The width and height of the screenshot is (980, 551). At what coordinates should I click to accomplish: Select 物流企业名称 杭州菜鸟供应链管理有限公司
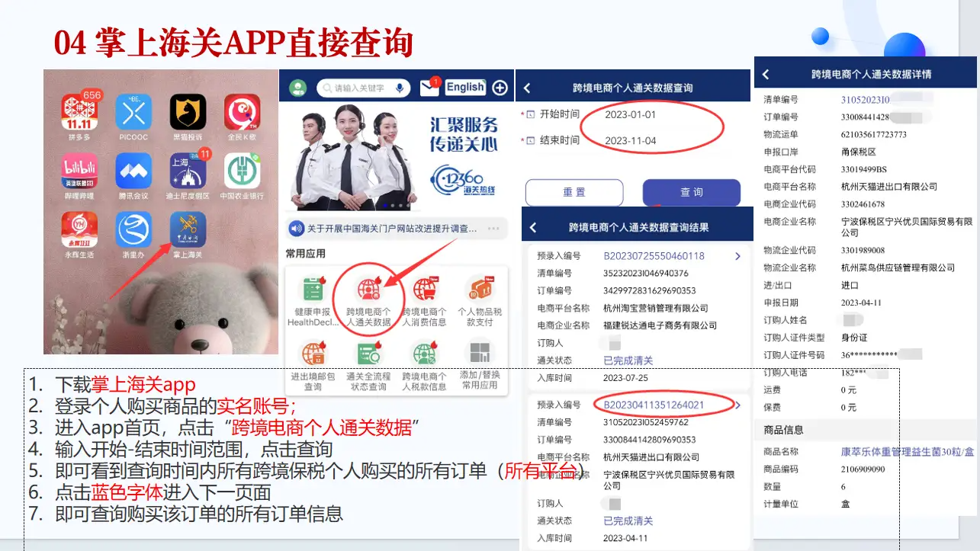click(x=898, y=267)
